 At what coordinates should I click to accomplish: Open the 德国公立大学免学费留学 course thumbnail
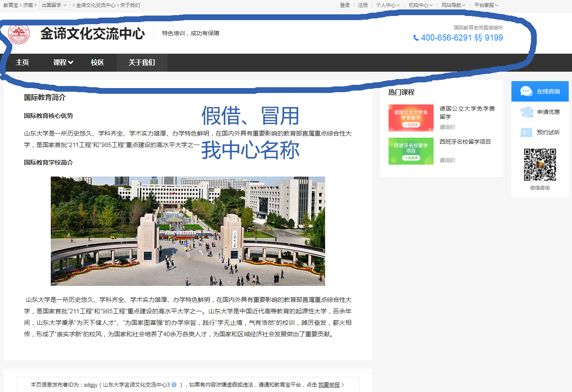411,118
